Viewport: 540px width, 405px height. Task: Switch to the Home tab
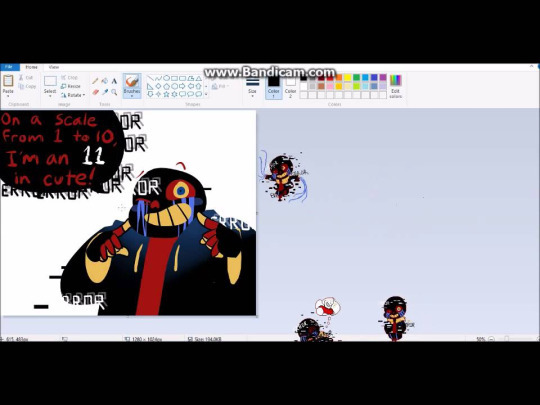point(31,67)
